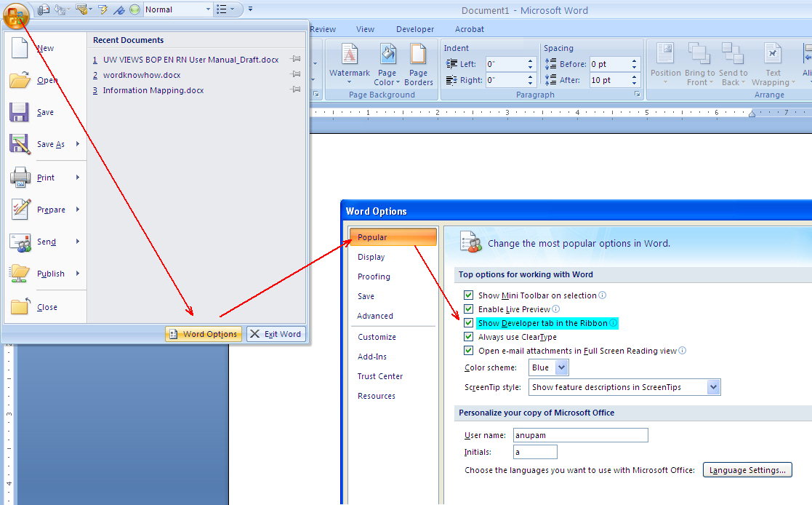Click the Language Settings button

pos(747,470)
